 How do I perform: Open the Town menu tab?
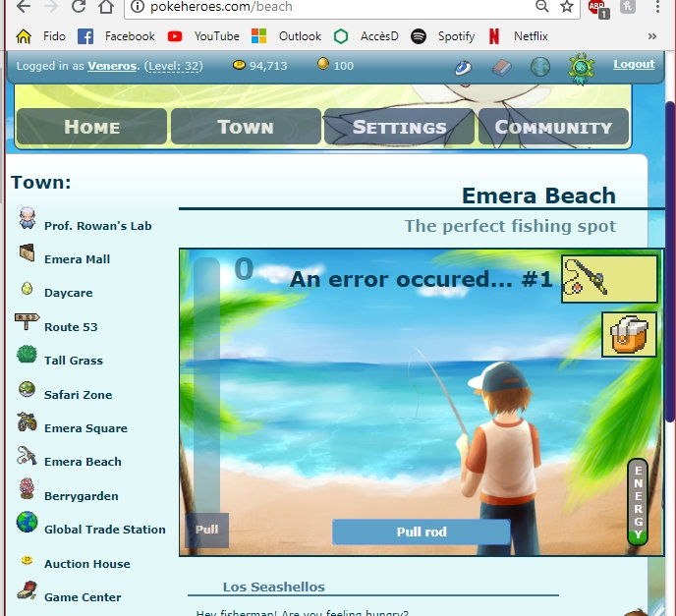click(x=246, y=127)
